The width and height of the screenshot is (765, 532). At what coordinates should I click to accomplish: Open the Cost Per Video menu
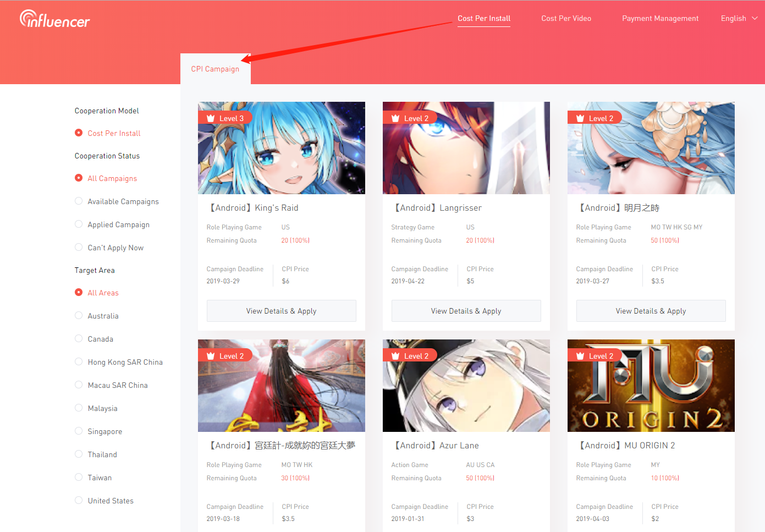click(x=566, y=18)
